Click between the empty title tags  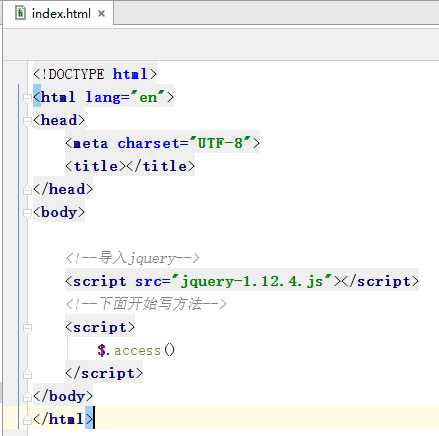[126, 166]
